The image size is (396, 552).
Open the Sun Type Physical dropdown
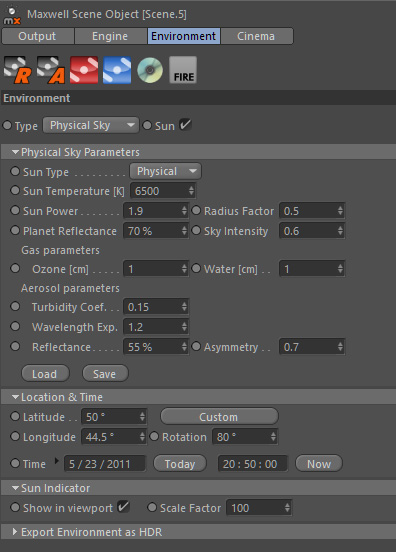click(165, 171)
